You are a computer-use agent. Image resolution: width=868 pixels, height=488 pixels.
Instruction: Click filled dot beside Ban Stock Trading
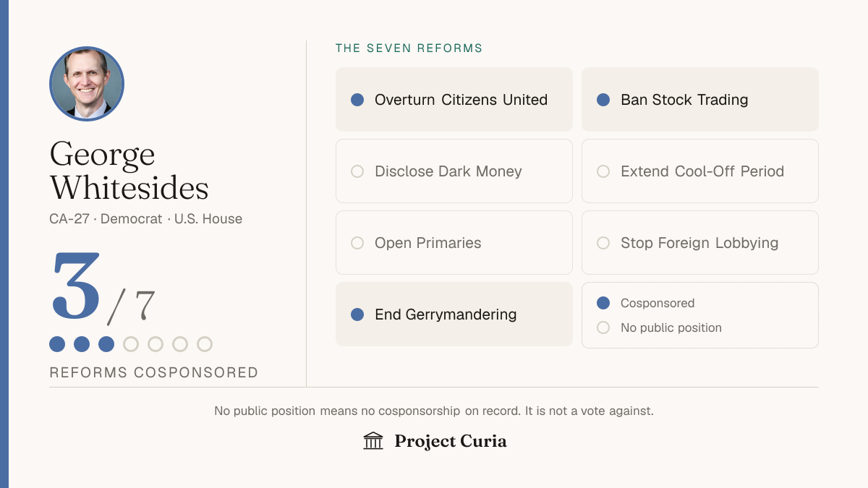(x=603, y=100)
